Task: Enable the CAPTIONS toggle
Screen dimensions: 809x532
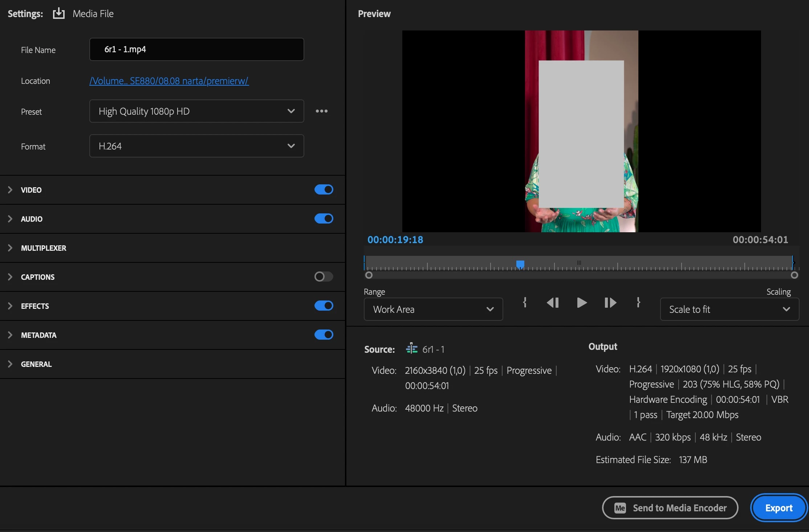Action: pyautogui.click(x=324, y=277)
